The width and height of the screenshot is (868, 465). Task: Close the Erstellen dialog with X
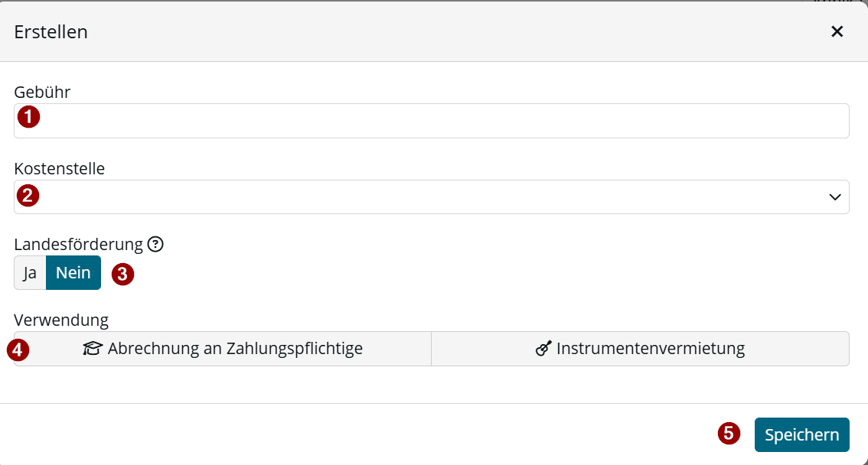point(837,31)
